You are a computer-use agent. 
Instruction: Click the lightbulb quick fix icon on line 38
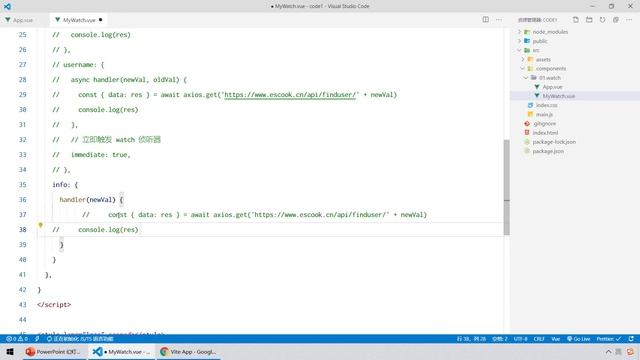(x=40, y=225)
